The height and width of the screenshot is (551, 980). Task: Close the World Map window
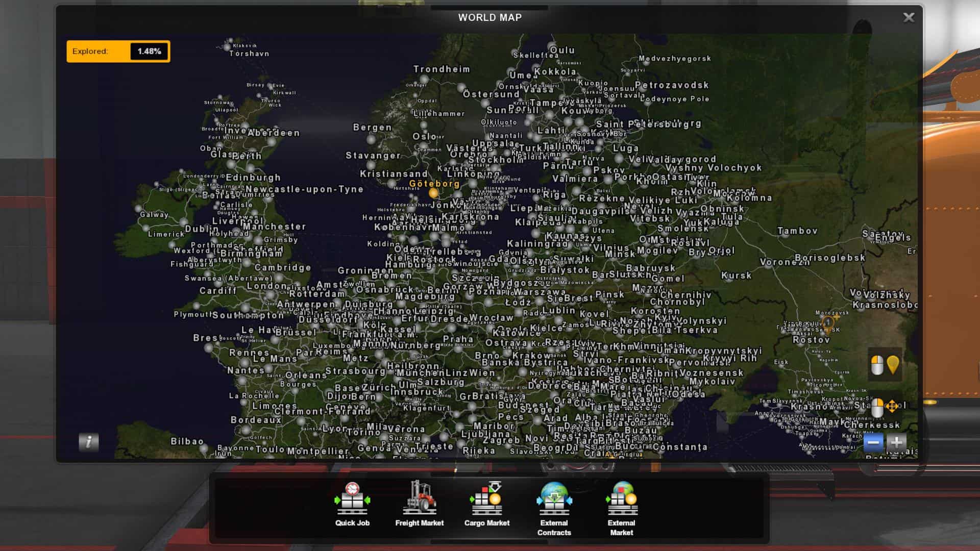[x=909, y=17]
